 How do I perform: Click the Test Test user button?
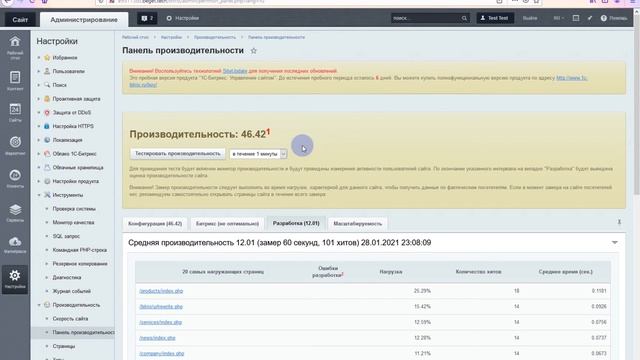(495, 18)
